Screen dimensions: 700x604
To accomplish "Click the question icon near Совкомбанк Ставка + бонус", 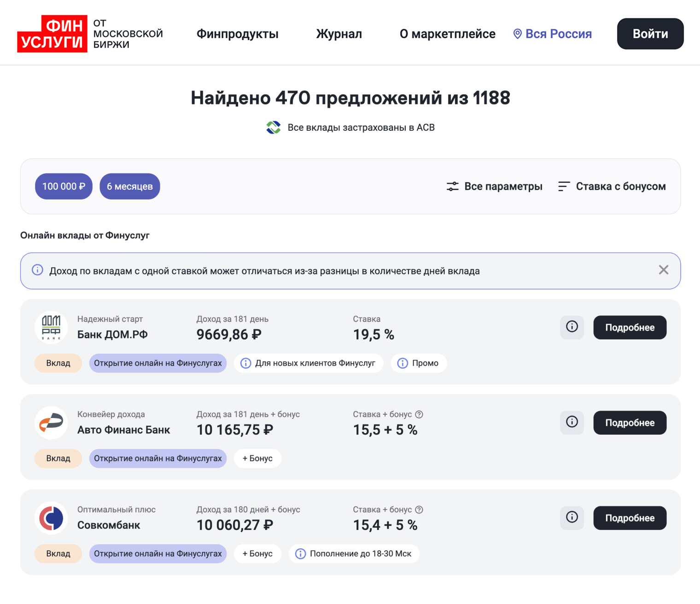I will 419,510.
